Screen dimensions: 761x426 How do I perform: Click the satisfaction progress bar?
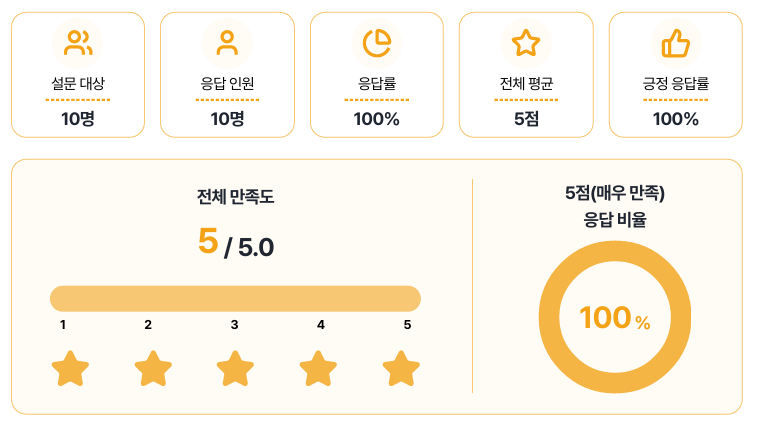point(235,299)
